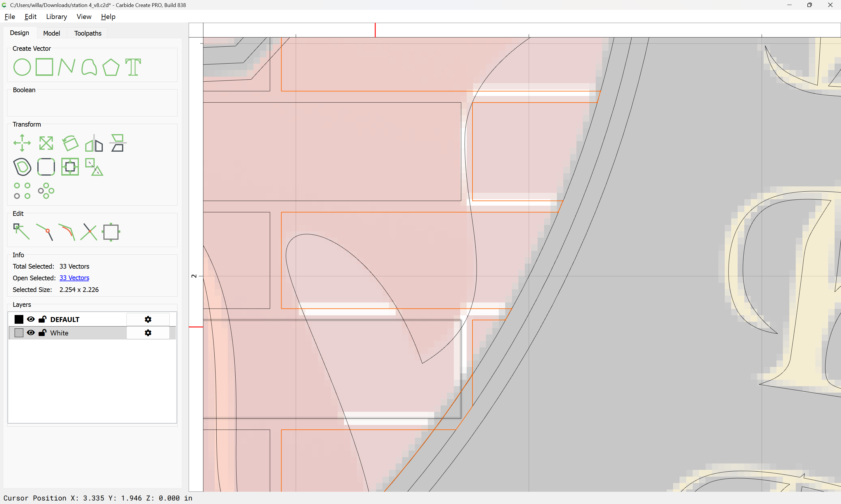The width and height of the screenshot is (841, 504).
Task: Select the Circle vector creation tool
Action: pyautogui.click(x=22, y=67)
